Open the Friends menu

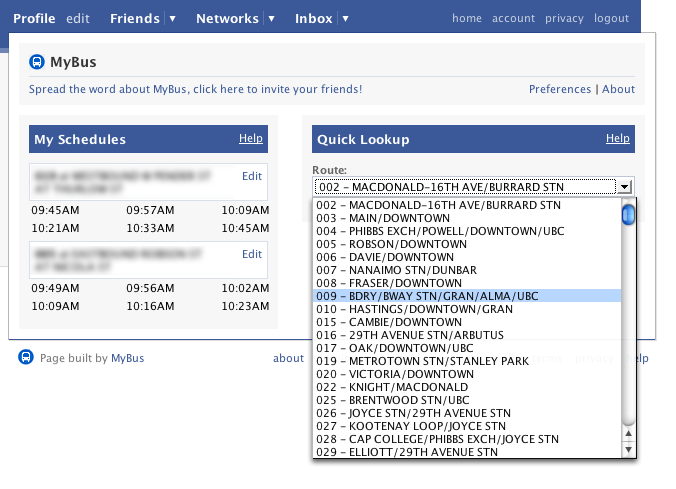(135, 19)
